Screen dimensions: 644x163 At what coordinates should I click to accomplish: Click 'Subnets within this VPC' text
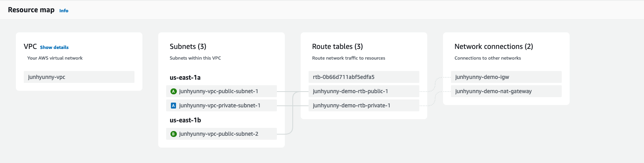(x=195, y=58)
